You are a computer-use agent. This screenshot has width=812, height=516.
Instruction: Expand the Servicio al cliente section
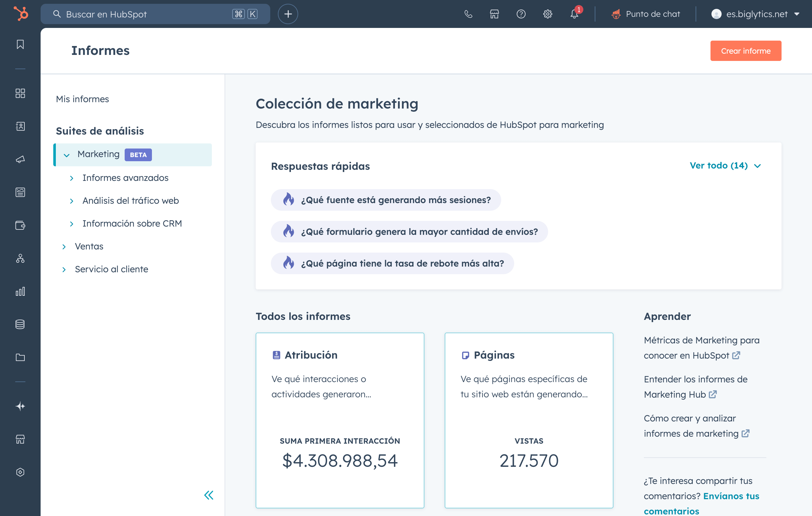(x=64, y=270)
